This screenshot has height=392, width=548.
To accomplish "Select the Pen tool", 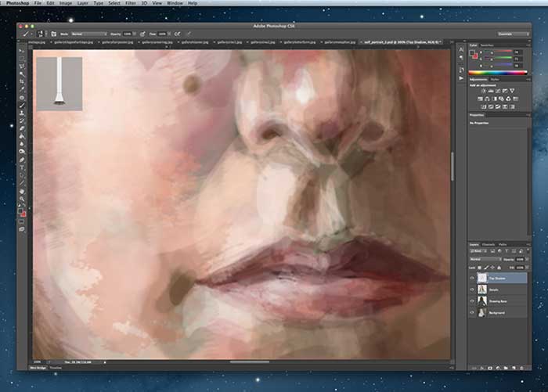I will tap(22, 160).
